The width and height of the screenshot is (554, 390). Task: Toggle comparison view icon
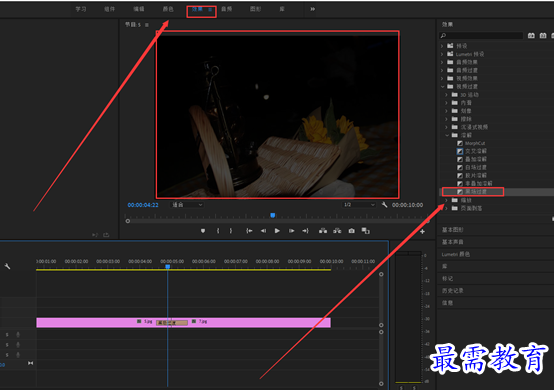pyautogui.click(x=366, y=231)
